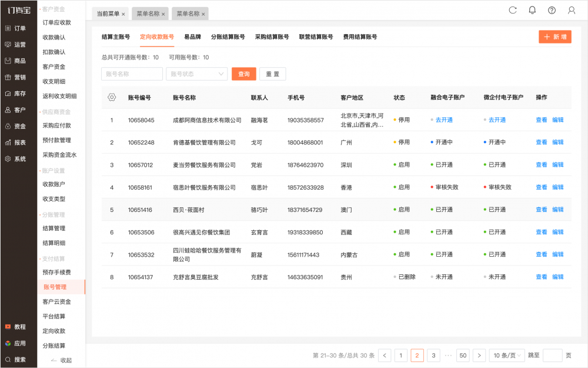
Task: Go to page 50
Action: (x=463, y=355)
